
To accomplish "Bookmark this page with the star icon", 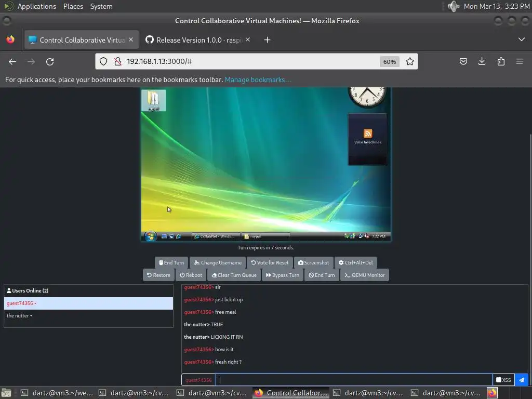I will (x=410, y=61).
